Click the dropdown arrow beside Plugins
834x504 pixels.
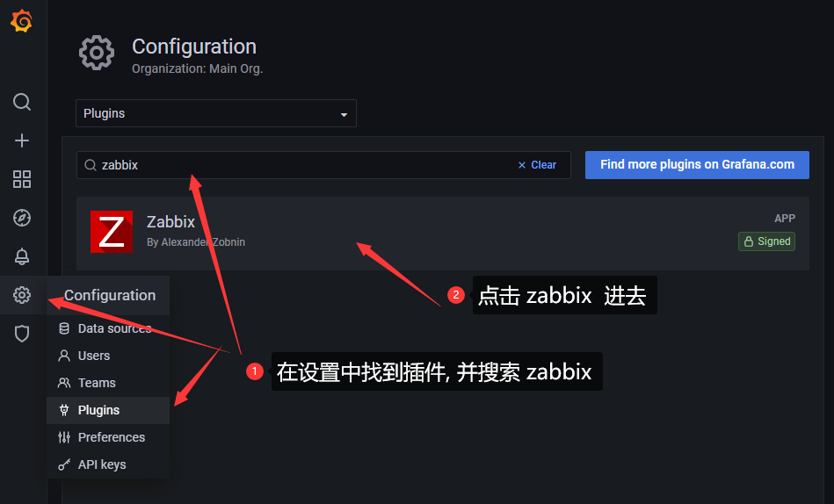(344, 114)
